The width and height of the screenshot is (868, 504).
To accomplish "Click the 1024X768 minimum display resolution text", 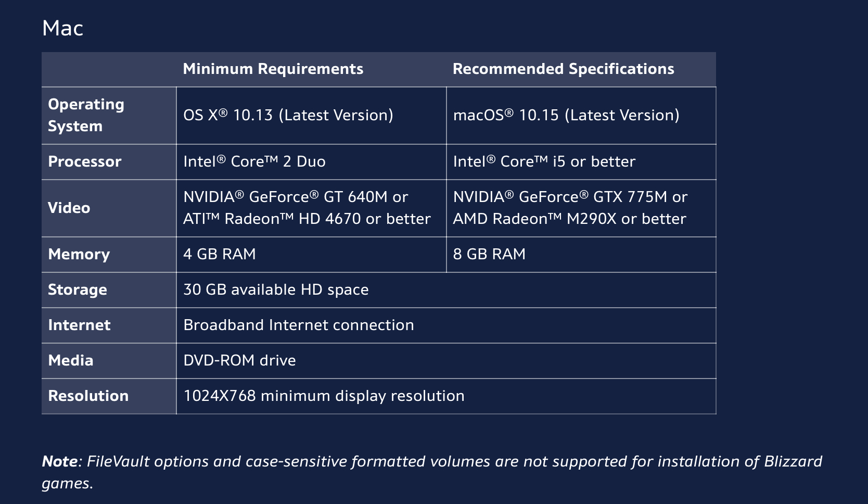I will pos(324,396).
